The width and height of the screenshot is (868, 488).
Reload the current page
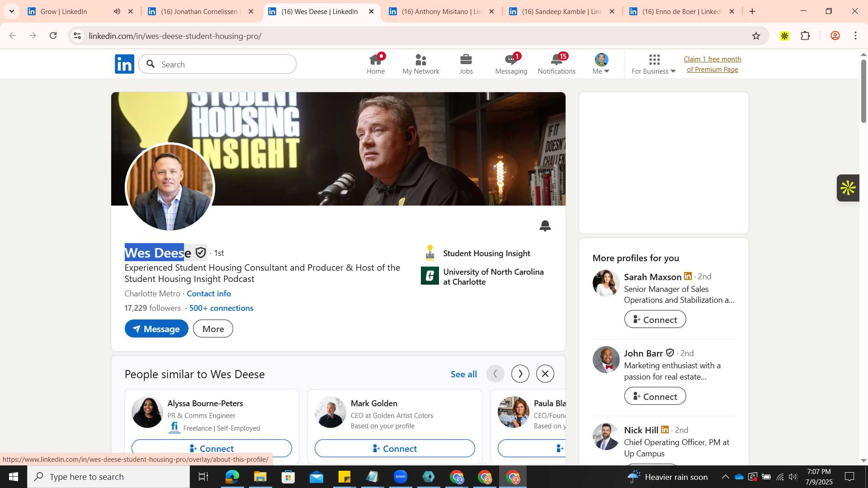coord(53,36)
